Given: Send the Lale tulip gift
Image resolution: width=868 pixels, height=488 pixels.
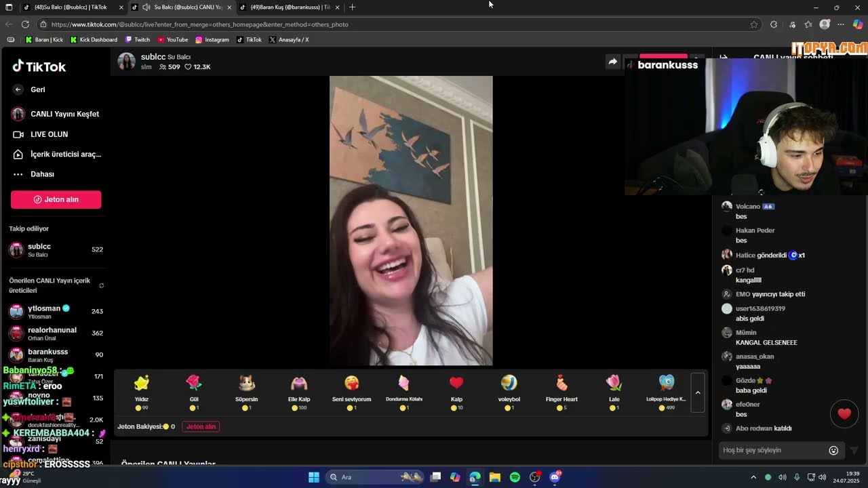Looking at the screenshot, I should click(614, 392).
